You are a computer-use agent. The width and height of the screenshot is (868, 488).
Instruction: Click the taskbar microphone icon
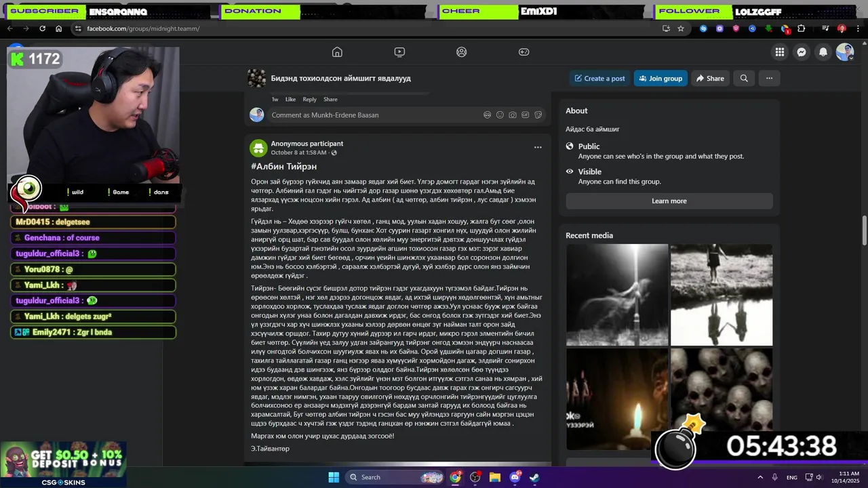coord(774,477)
